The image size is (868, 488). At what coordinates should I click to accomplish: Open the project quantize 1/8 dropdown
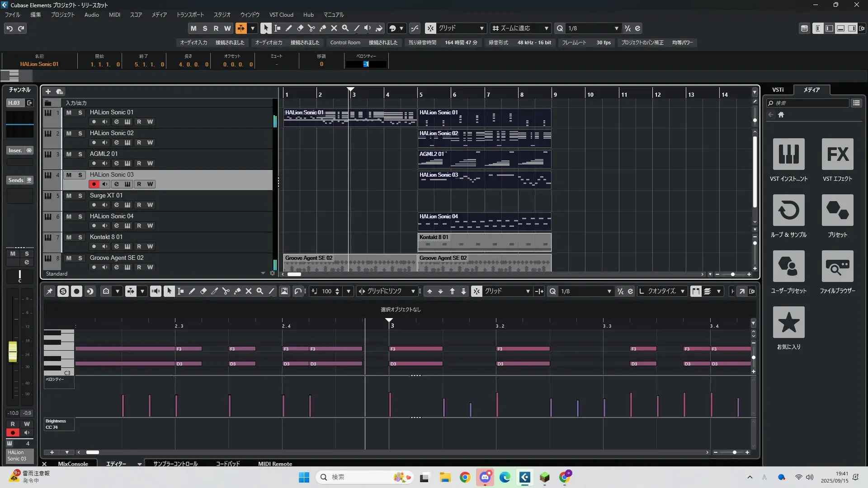point(616,28)
